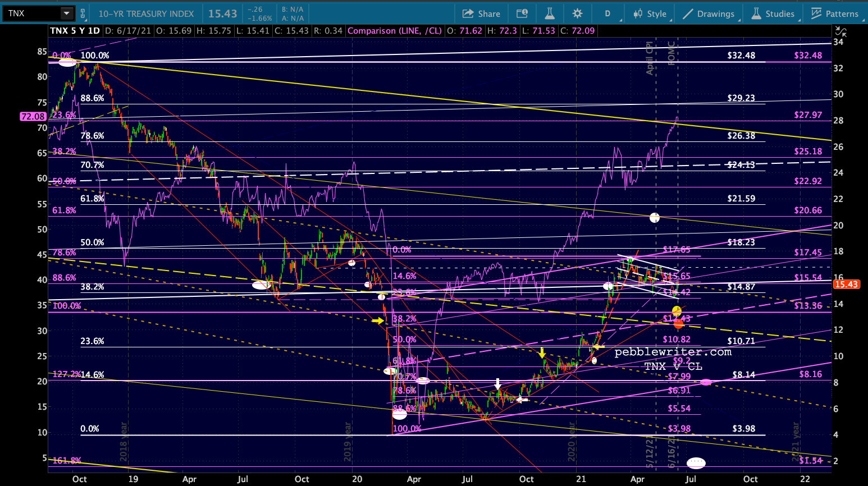The height and width of the screenshot is (486, 868).
Task: Click the $25.18 pink level label
Action: coord(808,151)
